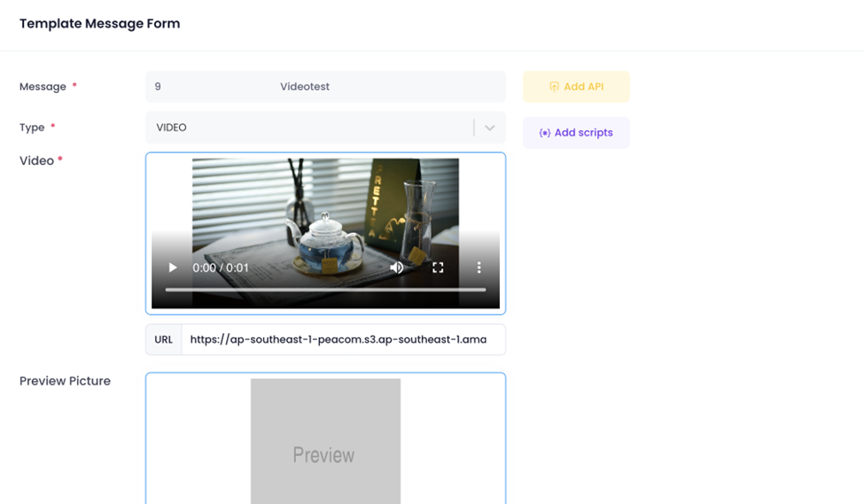Mute the video with the speaker icon
Screen dimensions: 864x504
[396, 268]
